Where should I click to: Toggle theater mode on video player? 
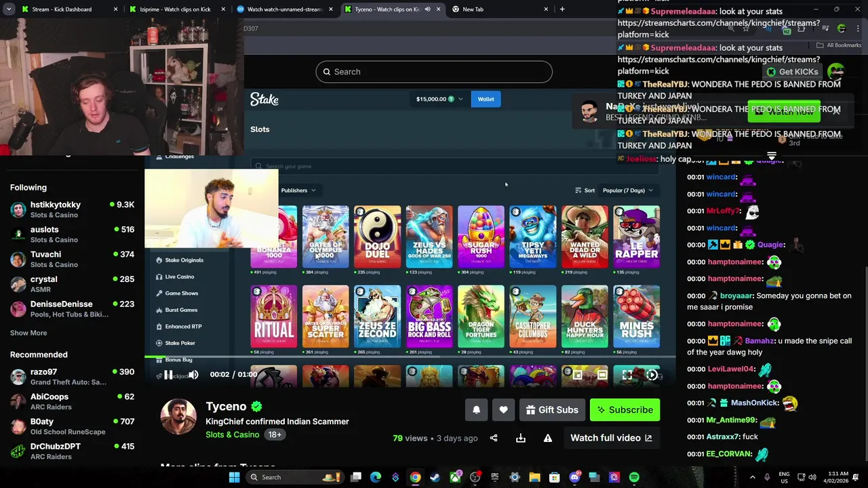click(x=602, y=375)
